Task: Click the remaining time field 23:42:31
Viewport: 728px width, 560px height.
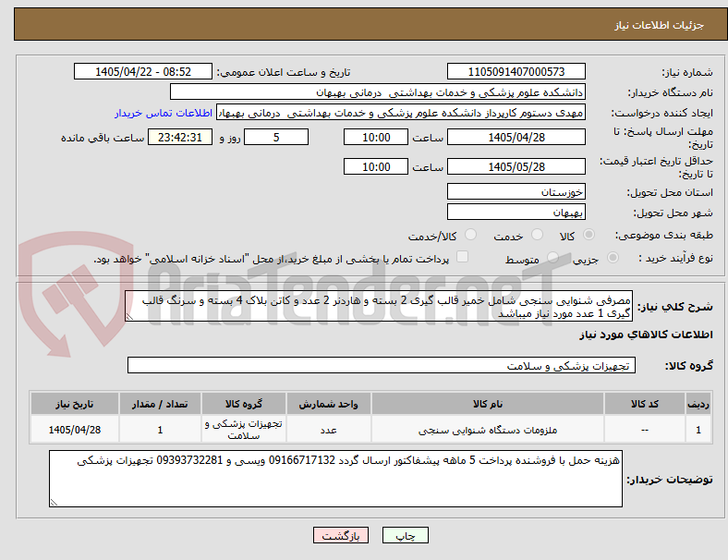Action: point(180,138)
